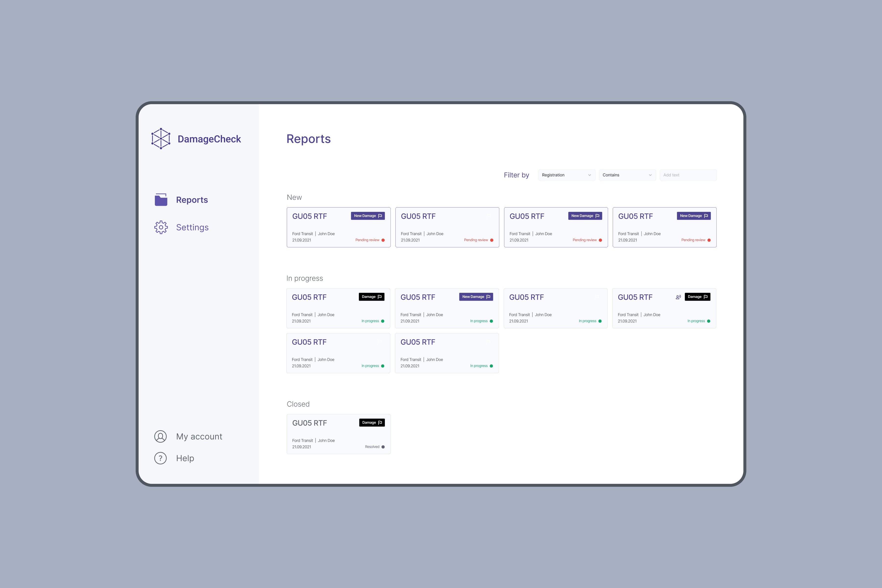Click the person-speaking icon on In progress card
Screen dimensions: 882x588
(678, 297)
